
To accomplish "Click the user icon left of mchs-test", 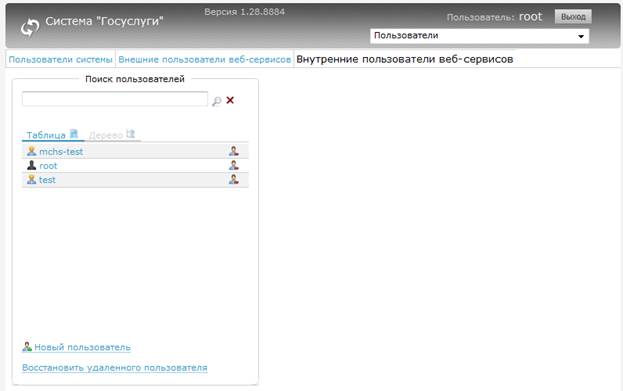I will click(x=31, y=151).
